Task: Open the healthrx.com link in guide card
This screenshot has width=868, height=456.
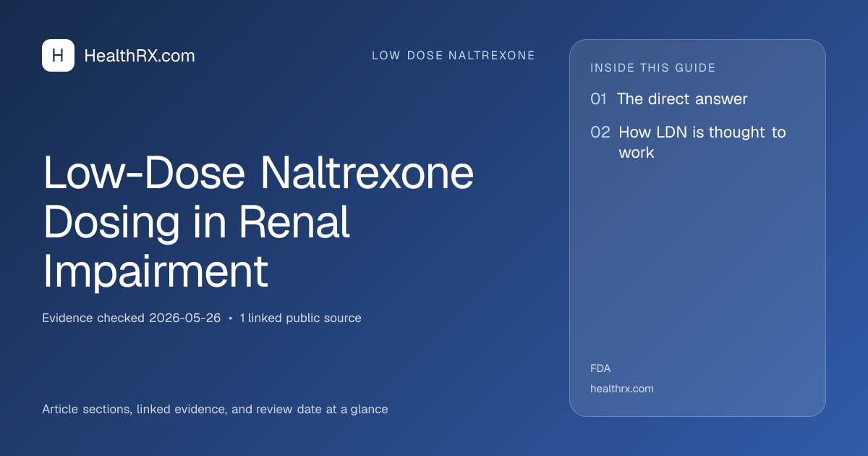Action: 622,389
